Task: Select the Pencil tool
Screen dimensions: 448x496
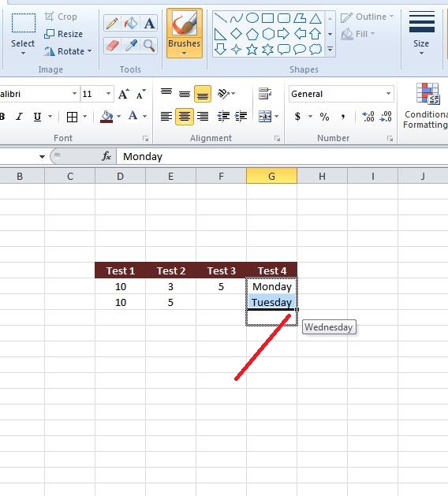Action: [x=112, y=24]
